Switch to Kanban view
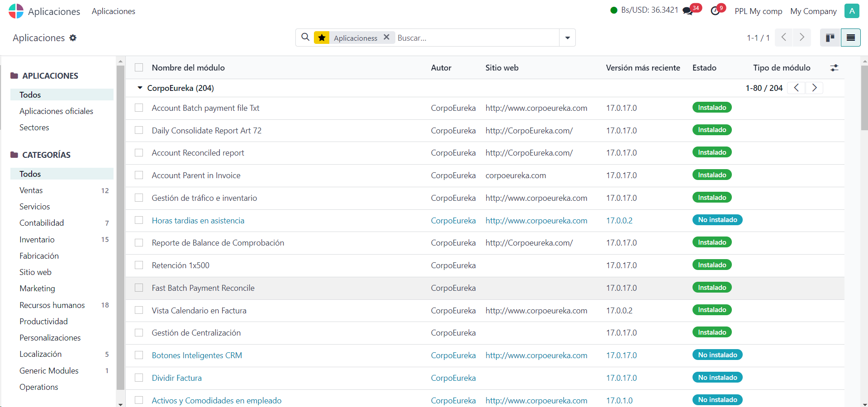The height and width of the screenshot is (407, 868). (830, 38)
